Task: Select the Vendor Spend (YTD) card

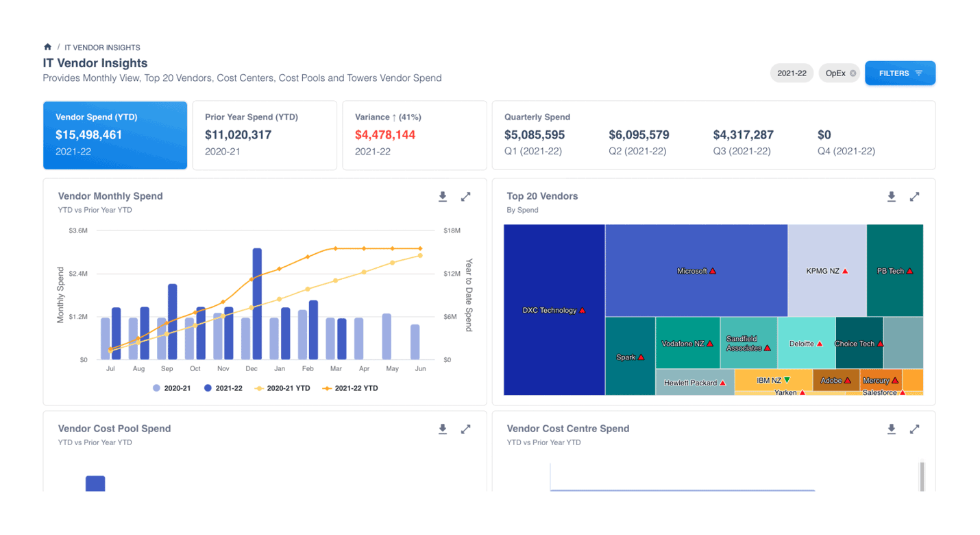Action: 115,135
